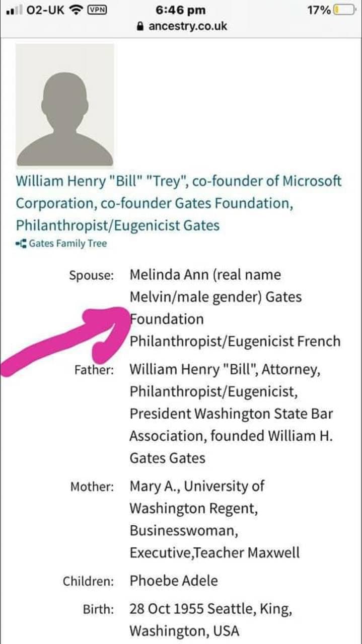Tap the Children field label

(88, 581)
